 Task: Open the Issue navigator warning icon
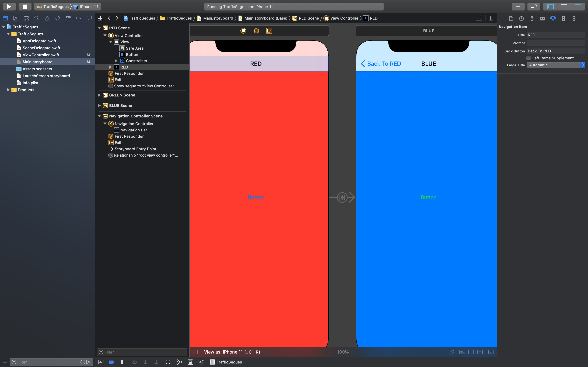(x=47, y=18)
